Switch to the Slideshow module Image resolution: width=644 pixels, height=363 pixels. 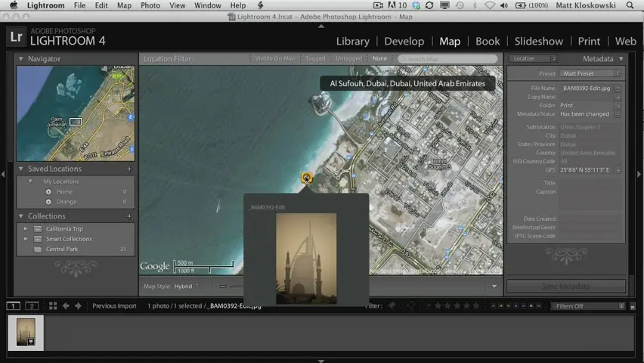[538, 41]
